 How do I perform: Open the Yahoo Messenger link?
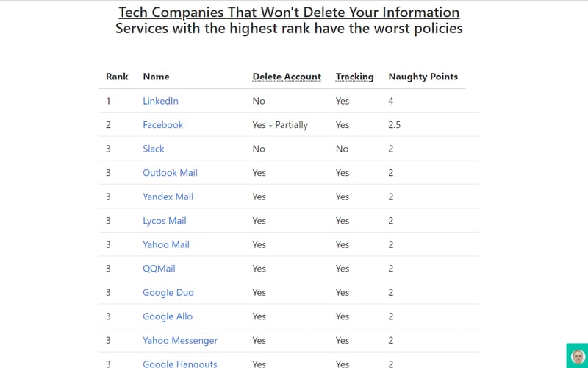(x=180, y=340)
